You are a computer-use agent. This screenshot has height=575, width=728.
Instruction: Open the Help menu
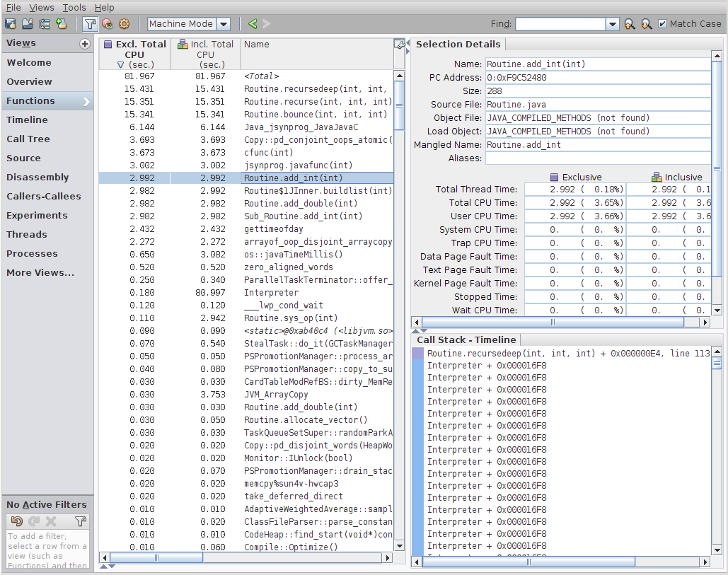[x=105, y=7]
